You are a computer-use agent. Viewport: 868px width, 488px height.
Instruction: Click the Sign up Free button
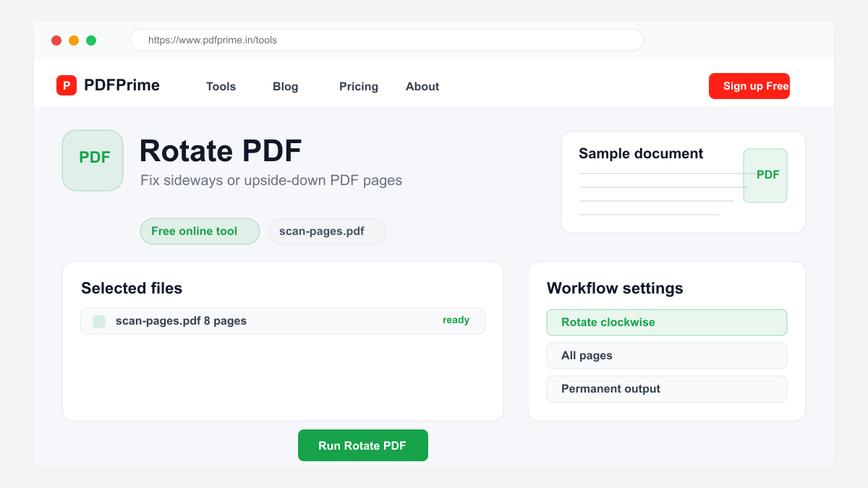tap(749, 86)
